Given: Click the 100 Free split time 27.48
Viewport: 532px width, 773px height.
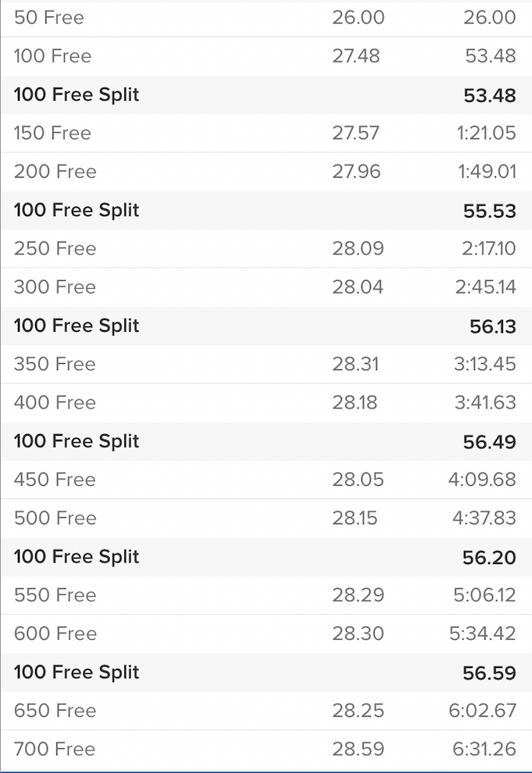Looking at the screenshot, I should pos(356,56).
